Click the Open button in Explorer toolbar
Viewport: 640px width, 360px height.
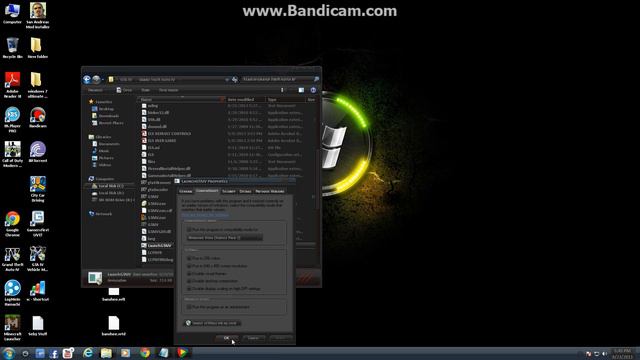(x=124, y=90)
